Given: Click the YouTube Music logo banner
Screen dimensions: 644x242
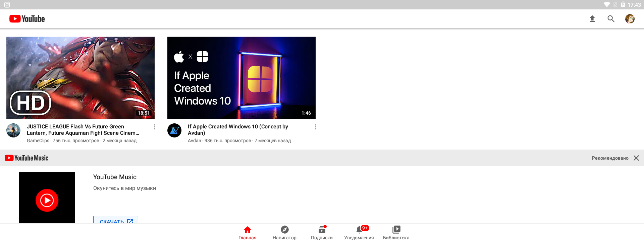Looking at the screenshot, I should coord(27,158).
